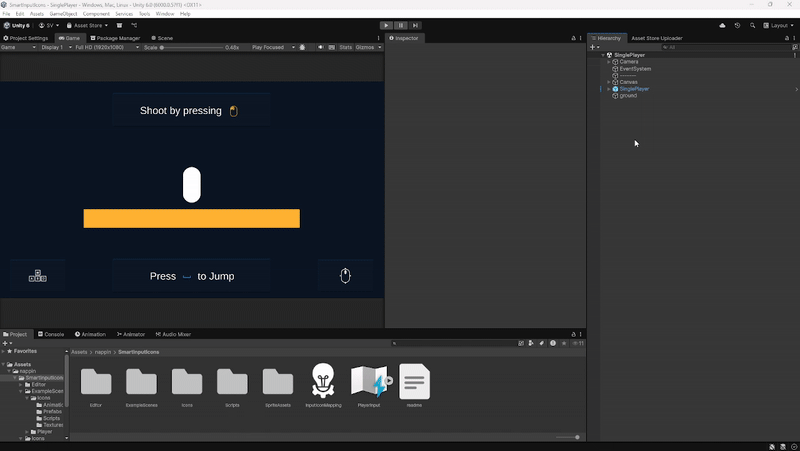800x451 pixels.
Task: Switch to the Animation tab
Action: click(90, 335)
